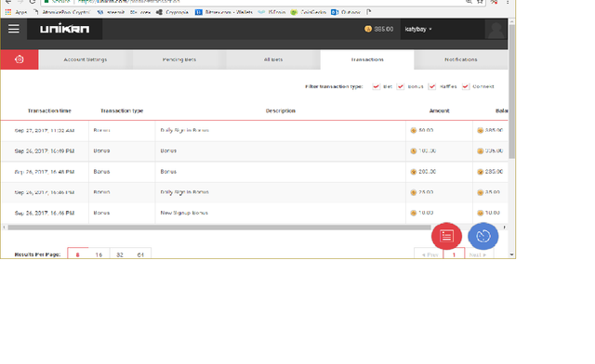Toggle the Bonus filter checkbox
595x364 pixels.
401,86
